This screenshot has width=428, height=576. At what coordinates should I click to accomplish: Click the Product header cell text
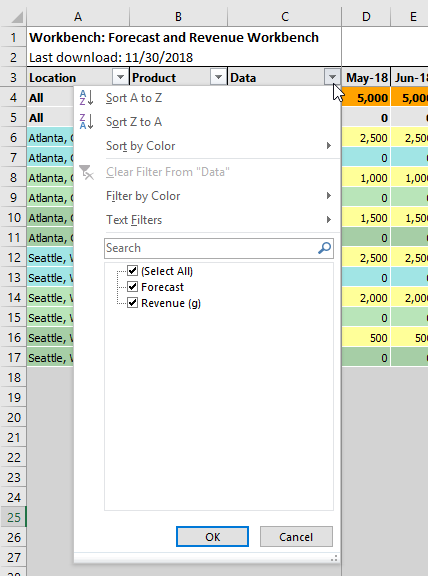154,78
